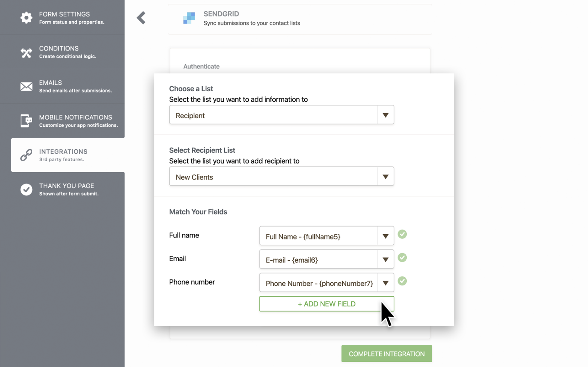Click the Conditions tools icon

pyautogui.click(x=26, y=53)
